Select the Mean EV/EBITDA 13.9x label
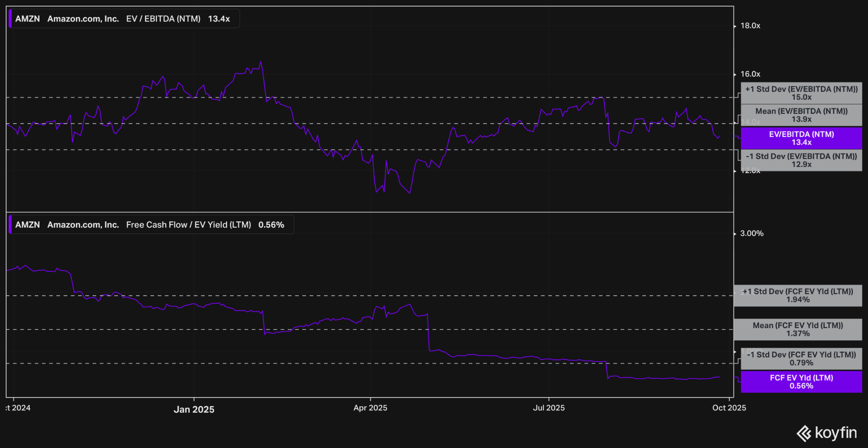 tap(801, 115)
